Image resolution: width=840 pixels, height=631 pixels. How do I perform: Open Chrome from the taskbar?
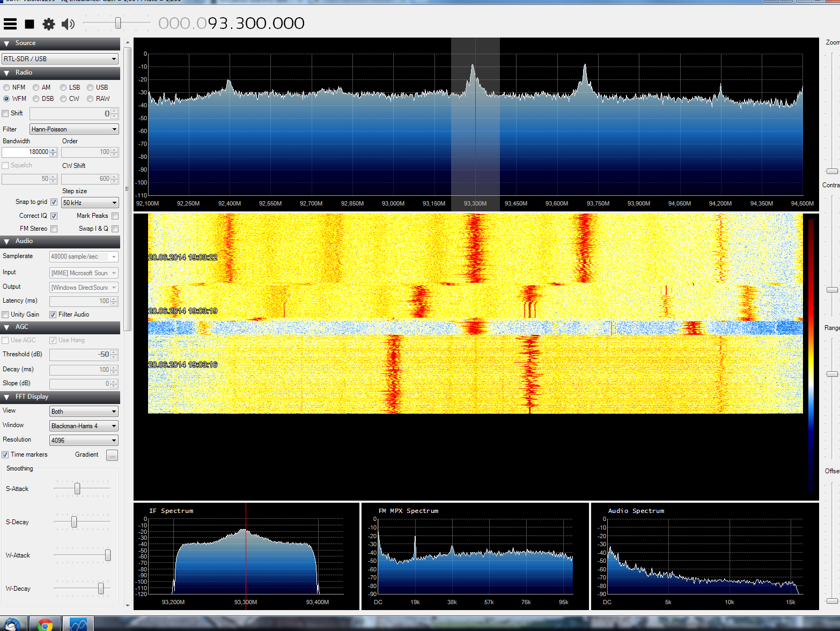(46, 625)
